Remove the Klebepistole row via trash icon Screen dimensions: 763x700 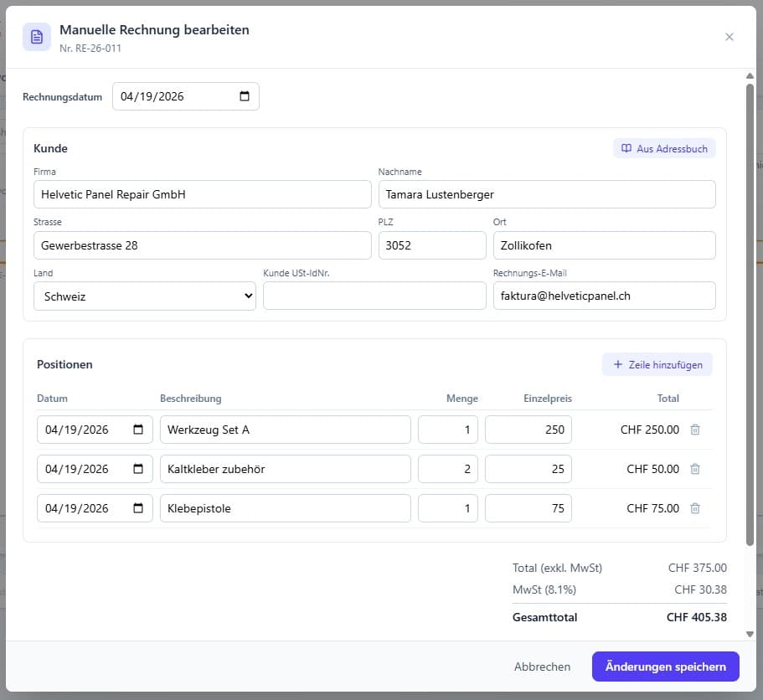pyautogui.click(x=694, y=508)
